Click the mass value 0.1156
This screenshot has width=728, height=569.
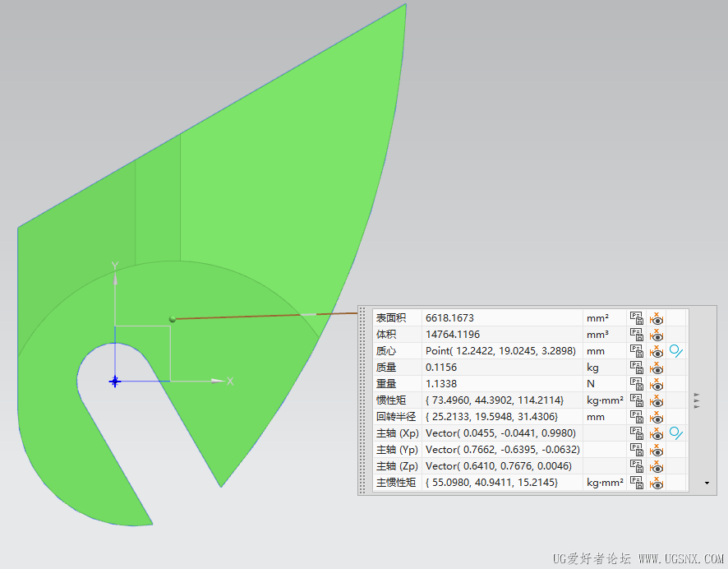coord(441,368)
